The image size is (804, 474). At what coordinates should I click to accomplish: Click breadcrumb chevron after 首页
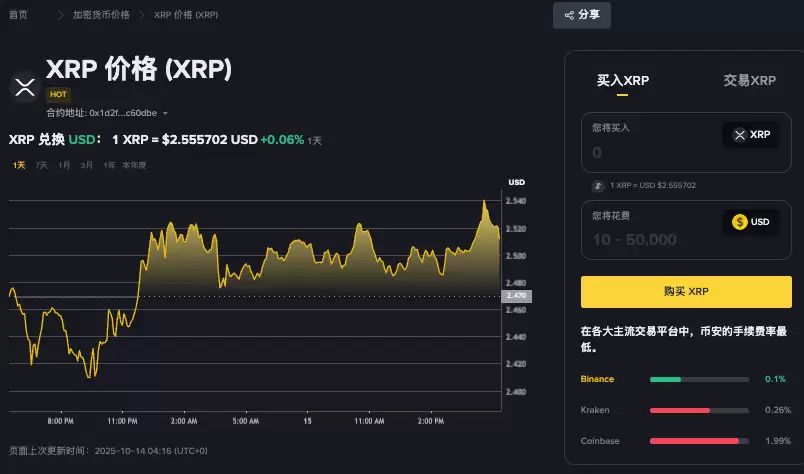[61, 15]
